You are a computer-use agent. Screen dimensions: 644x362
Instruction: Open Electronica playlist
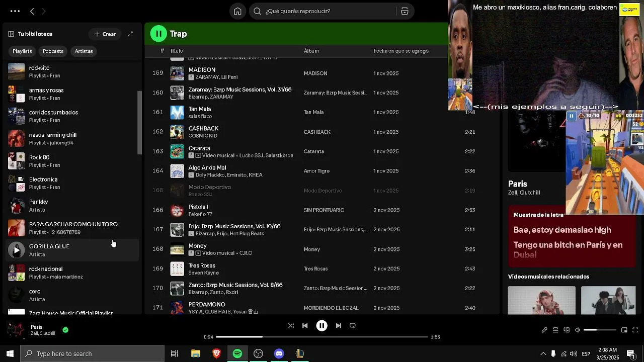(x=72, y=183)
